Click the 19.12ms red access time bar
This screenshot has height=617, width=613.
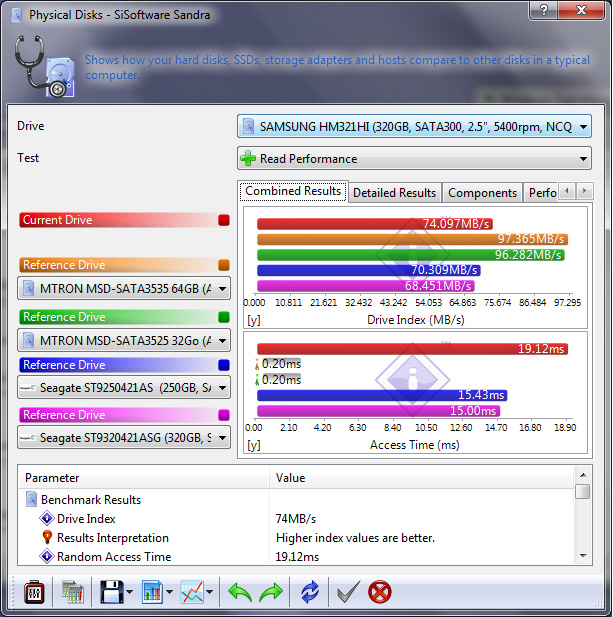tap(412, 349)
